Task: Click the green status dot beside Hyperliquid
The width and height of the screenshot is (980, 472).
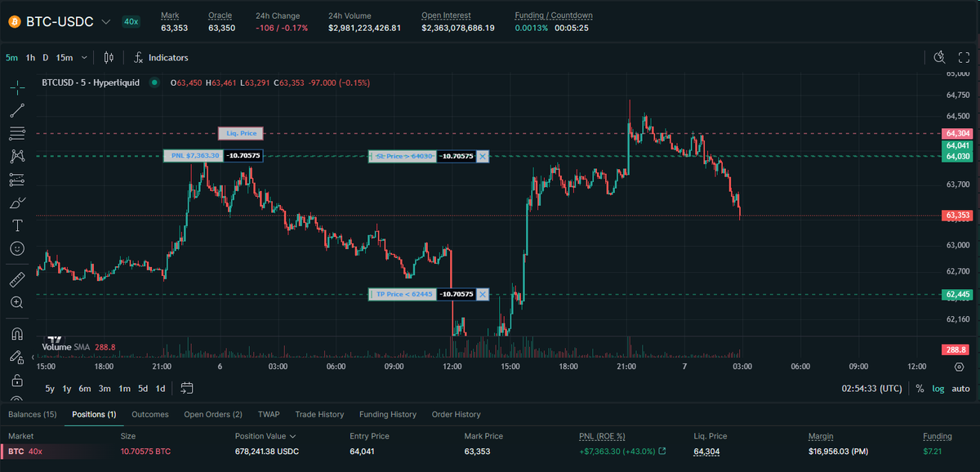Action: pos(154,82)
